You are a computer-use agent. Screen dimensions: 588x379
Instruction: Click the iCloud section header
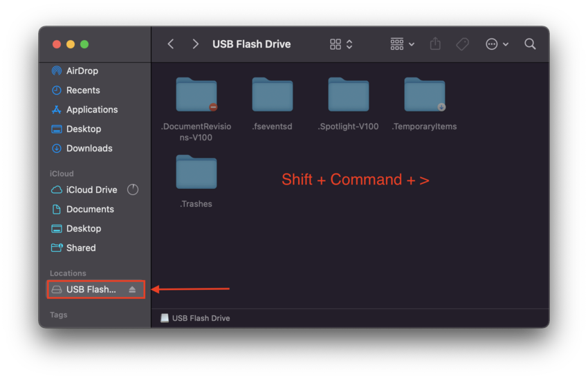click(x=62, y=174)
